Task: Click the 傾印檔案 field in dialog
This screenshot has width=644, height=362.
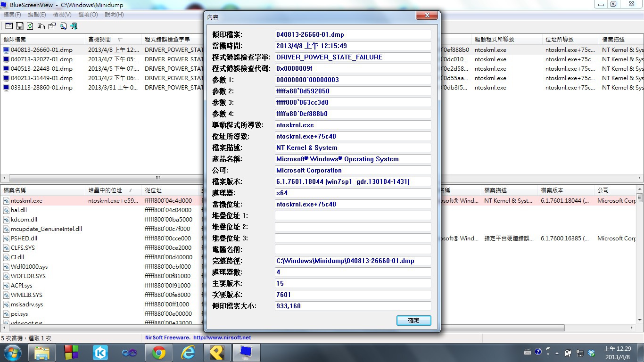Action: point(353,34)
